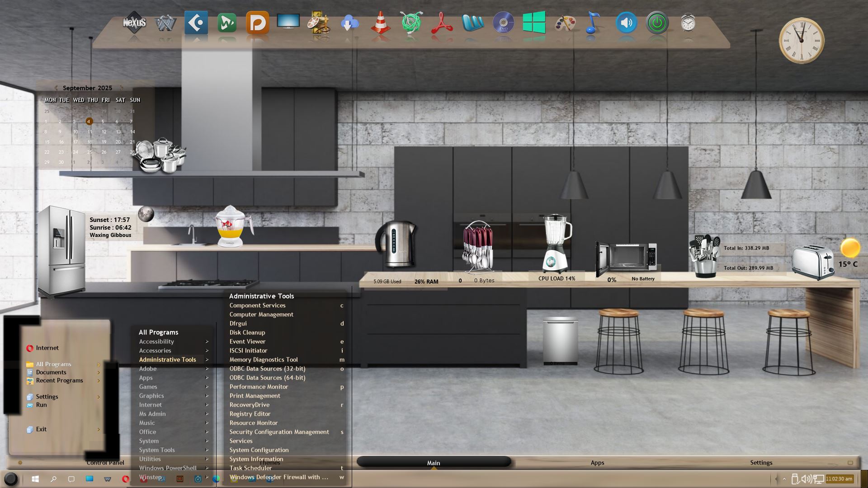Expand the Games program folder
Image resolution: width=868 pixels, height=488 pixels.
click(x=148, y=387)
